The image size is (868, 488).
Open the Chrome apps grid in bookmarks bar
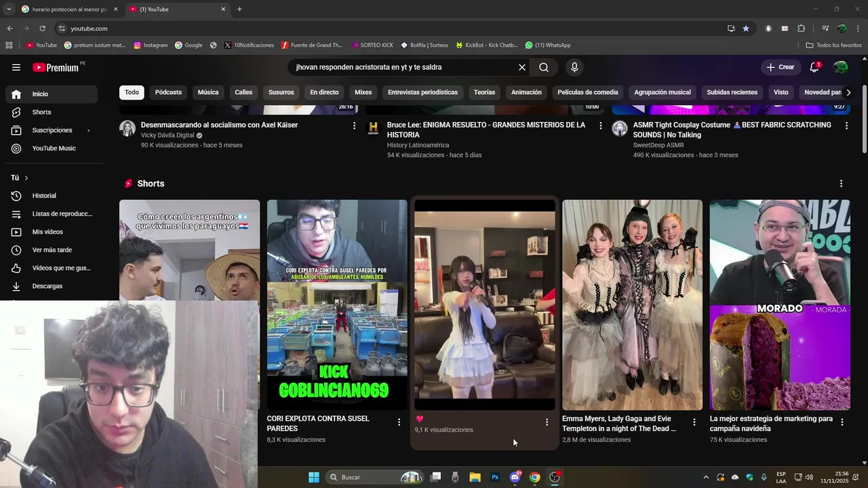click(9, 45)
